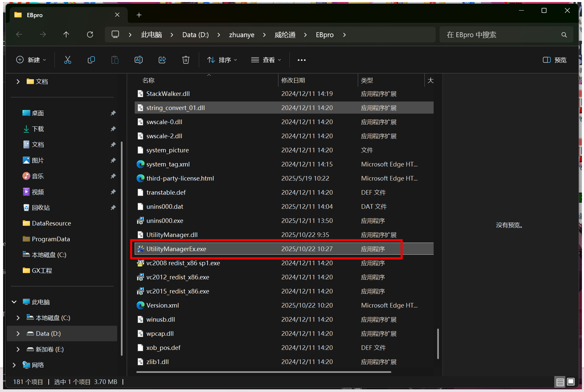This screenshot has width=584, height=392.
Task: Click the UtilityManagerEx.exe file icon
Action: click(x=140, y=249)
